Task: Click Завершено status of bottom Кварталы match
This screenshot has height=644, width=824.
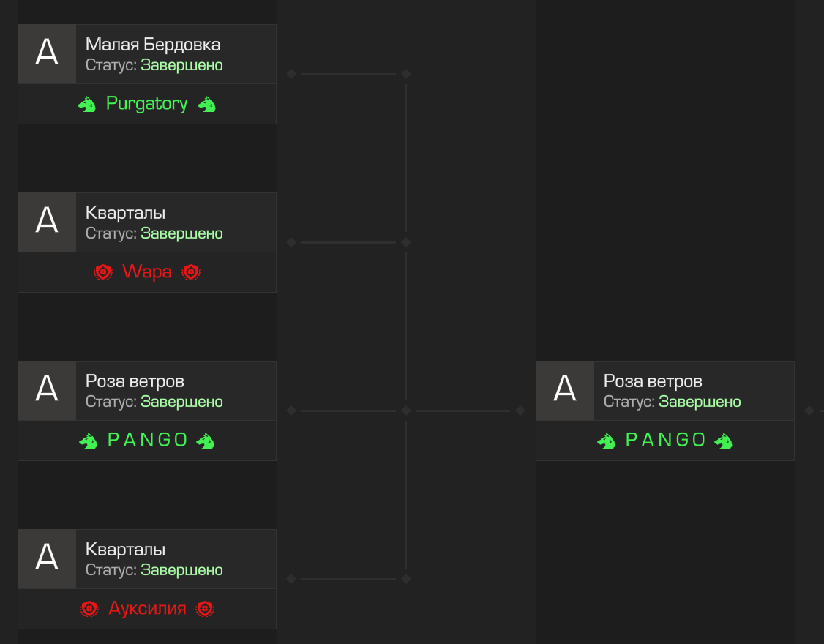Action: tap(181, 570)
